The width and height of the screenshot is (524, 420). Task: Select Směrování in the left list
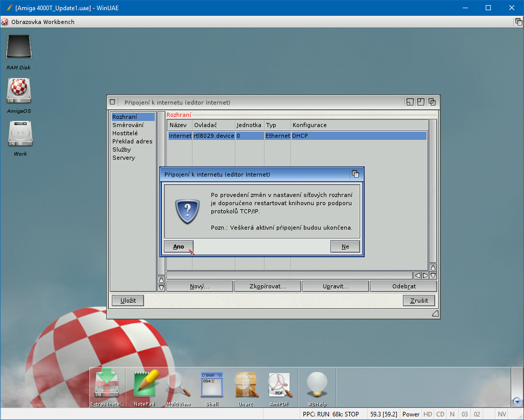(x=128, y=125)
